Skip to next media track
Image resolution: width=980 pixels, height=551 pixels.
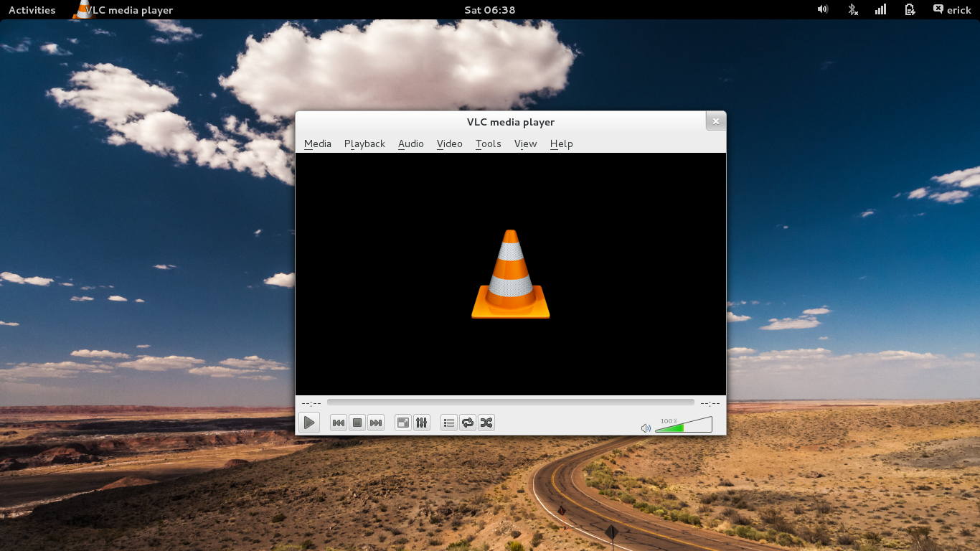point(376,423)
